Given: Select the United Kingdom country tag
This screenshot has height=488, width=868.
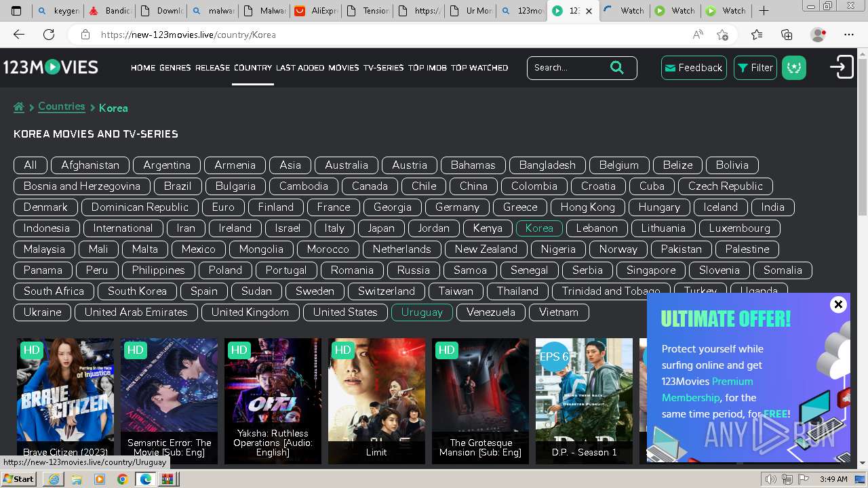Looking at the screenshot, I should tap(250, 312).
